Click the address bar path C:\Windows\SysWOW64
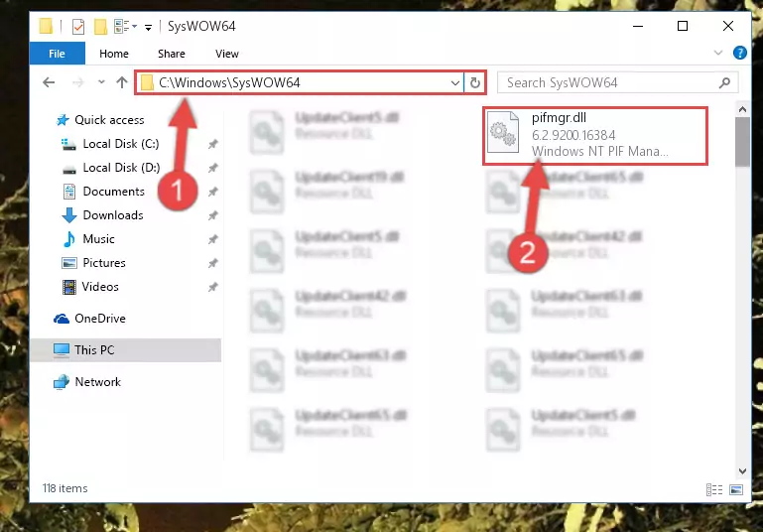The image size is (763, 532). (229, 82)
